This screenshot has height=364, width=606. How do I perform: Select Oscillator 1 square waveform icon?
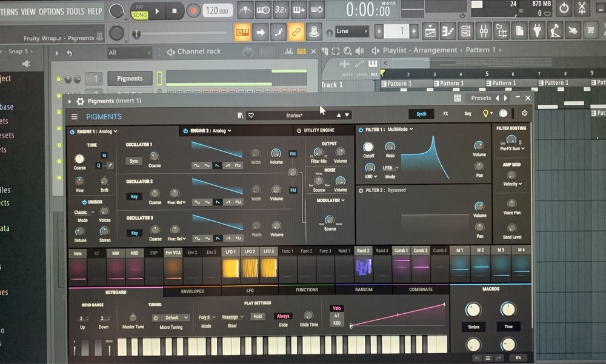tap(238, 165)
